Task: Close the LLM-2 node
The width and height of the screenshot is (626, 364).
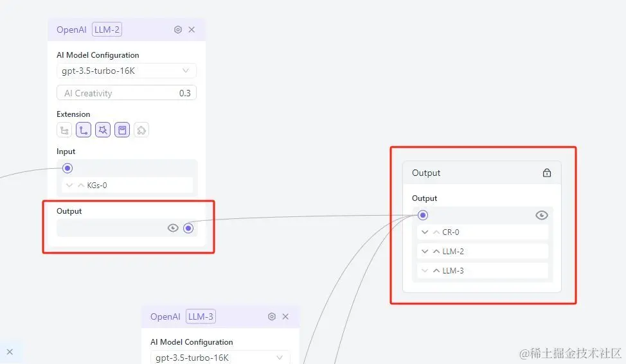Action: 192,30
